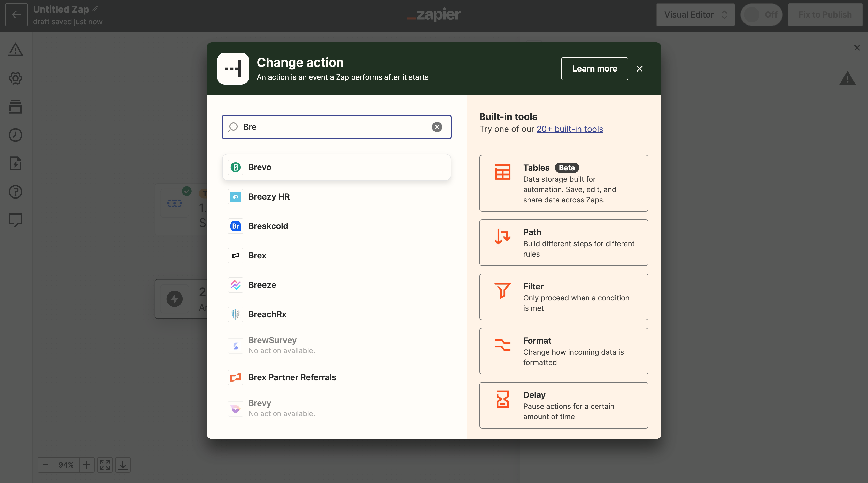The width and height of the screenshot is (868, 483).
Task: Choose the Path built-in tool
Action: click(564, 242)
